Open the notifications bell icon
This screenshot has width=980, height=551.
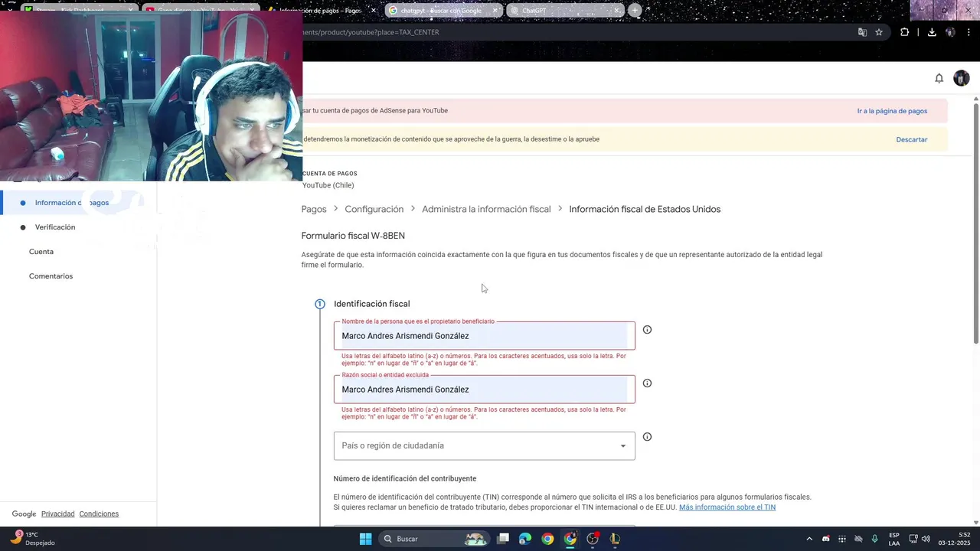939,78
